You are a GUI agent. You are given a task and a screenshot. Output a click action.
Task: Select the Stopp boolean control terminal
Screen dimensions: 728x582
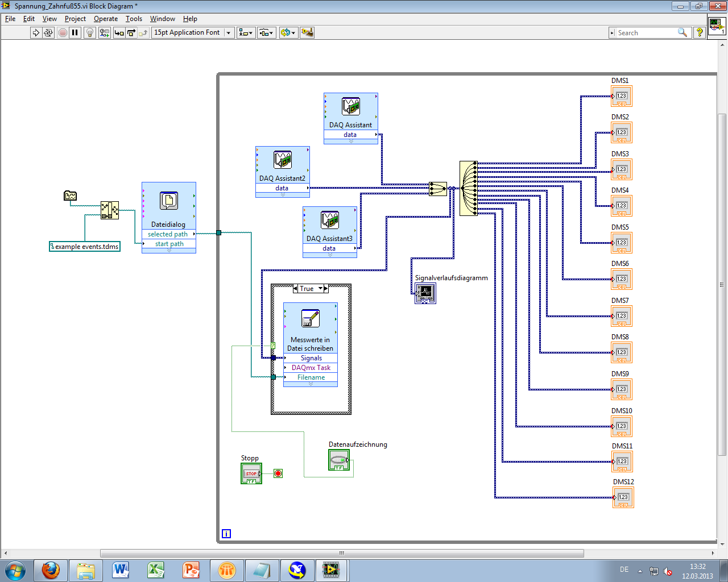point(251,473)
